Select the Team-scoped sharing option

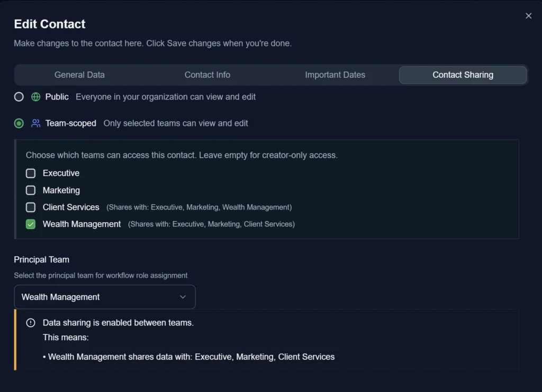coord(19,123)
